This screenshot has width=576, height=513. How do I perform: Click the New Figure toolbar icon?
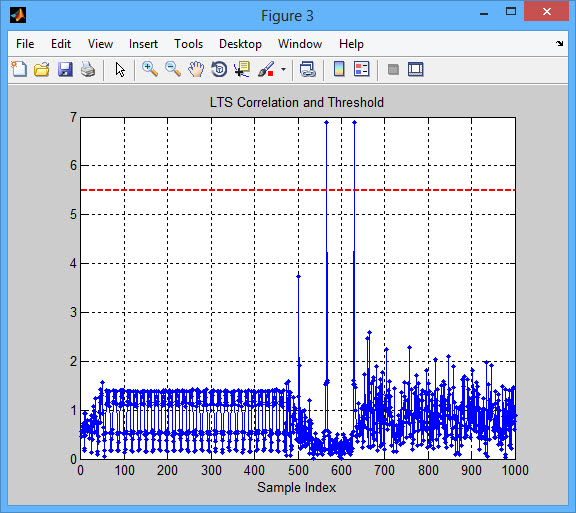click(19, 69)
